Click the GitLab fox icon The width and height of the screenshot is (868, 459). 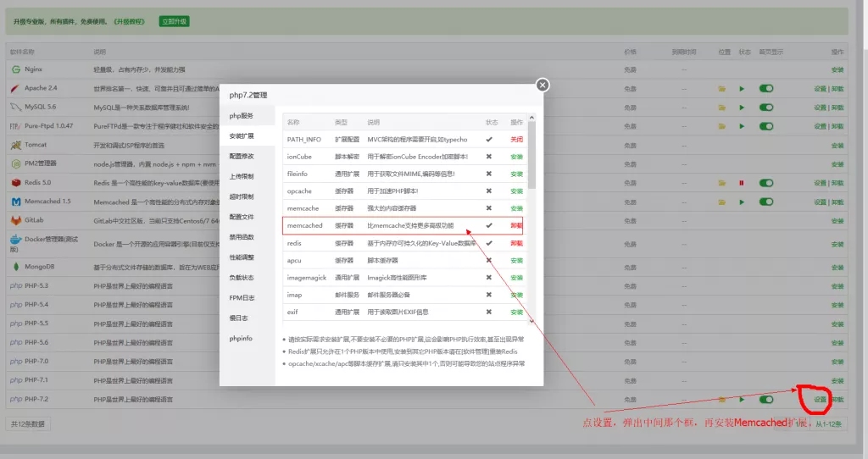tap(15, 221)
